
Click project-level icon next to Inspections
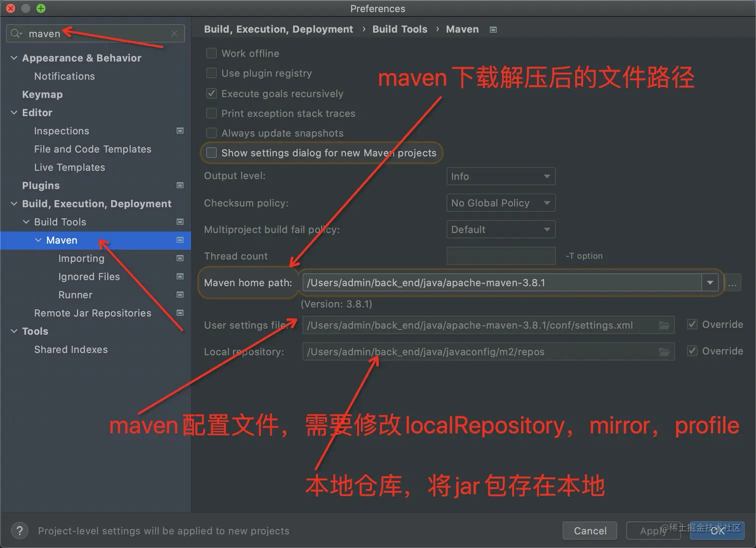pyautogui.click(x=180, y=131)
